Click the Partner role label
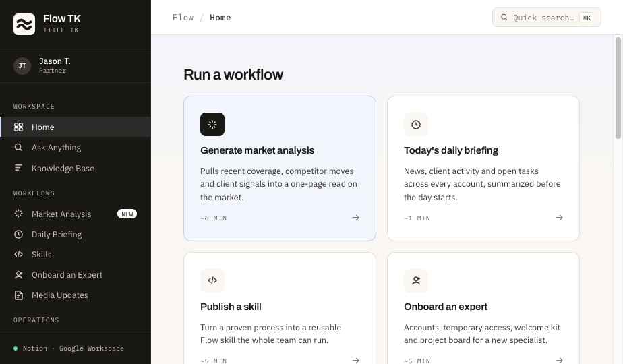Screen dimensions: 623x364 click(x=53, y=71)
